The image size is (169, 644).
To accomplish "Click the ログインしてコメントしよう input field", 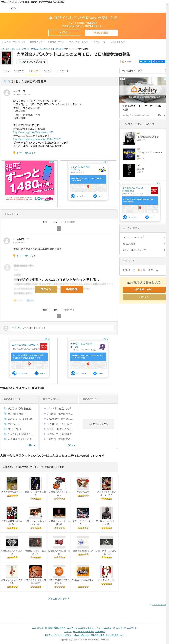I will coord(62,328).
